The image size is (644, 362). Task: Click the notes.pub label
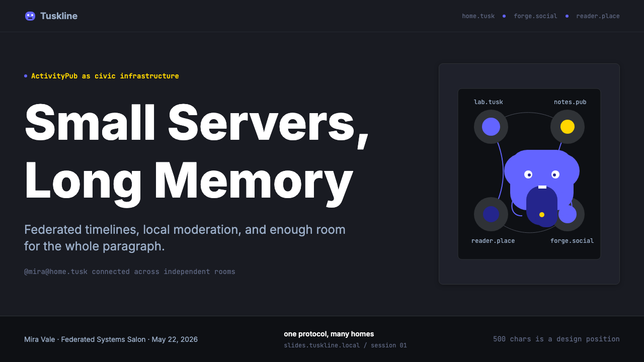click(570, 102)
